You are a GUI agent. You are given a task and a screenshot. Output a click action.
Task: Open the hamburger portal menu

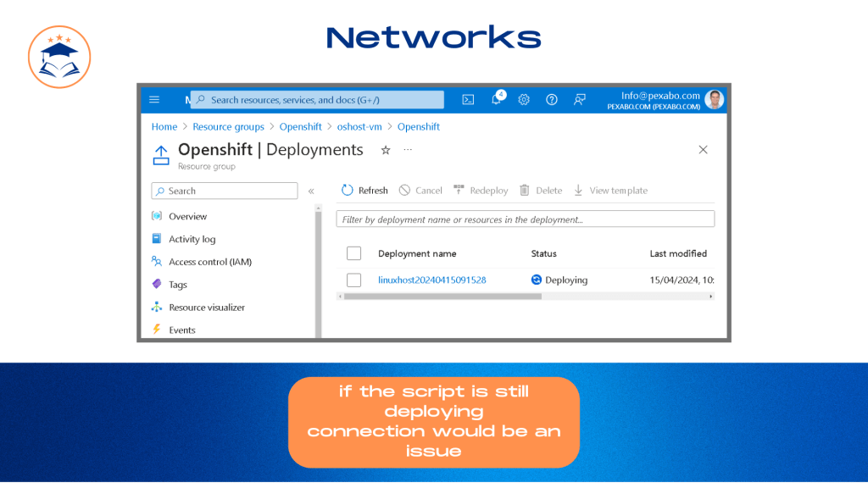pyautogui.click(x=154, y=100)
